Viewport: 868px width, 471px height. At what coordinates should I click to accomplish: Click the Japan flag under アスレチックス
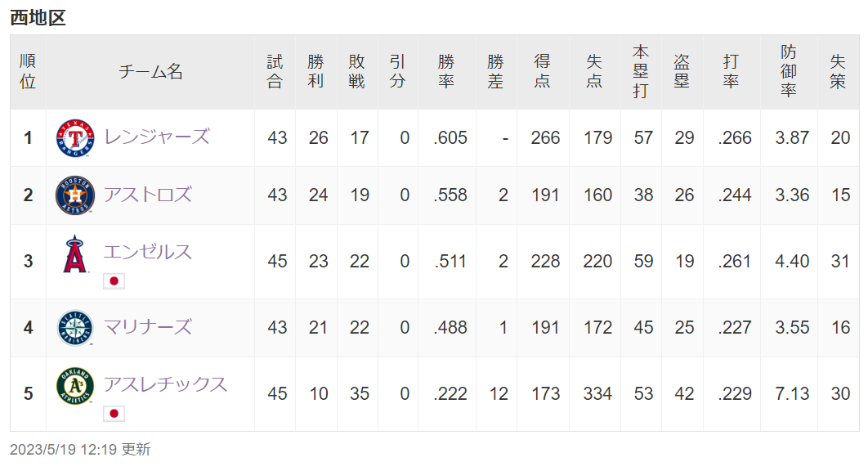click(114, 414)
